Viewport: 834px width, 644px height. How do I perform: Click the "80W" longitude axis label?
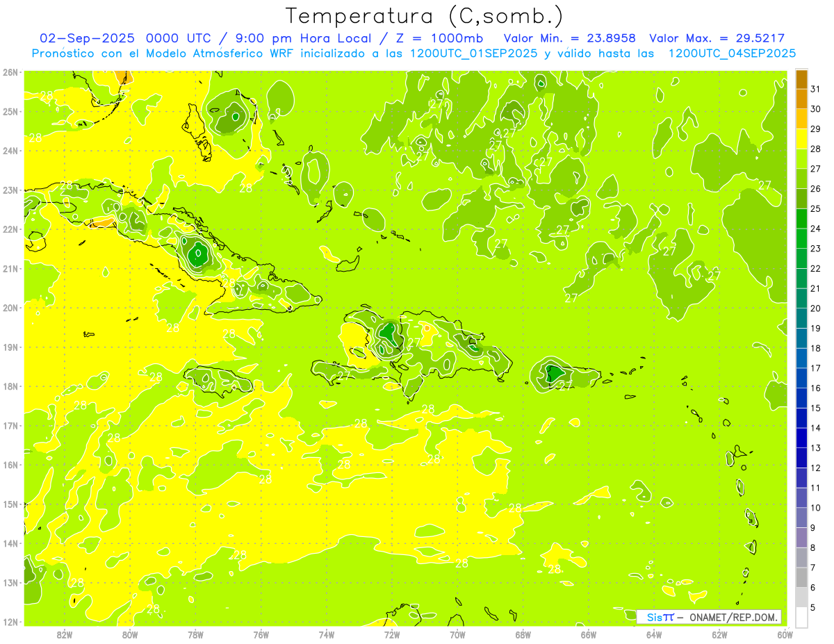[130, 634]
